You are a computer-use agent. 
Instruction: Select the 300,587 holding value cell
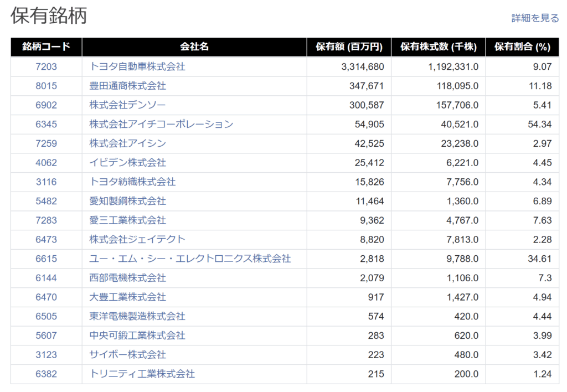tap(349, 105)
